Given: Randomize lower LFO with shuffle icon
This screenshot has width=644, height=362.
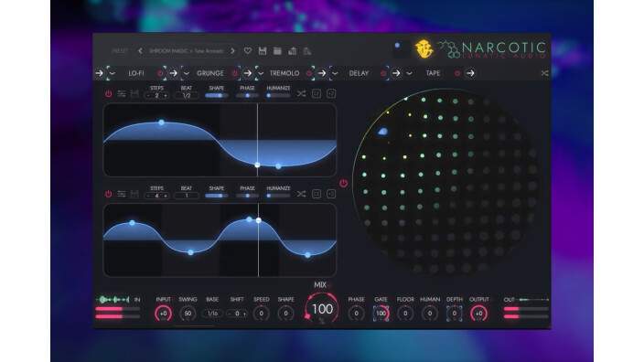Looking at the screenshot, I should [302, 194].
